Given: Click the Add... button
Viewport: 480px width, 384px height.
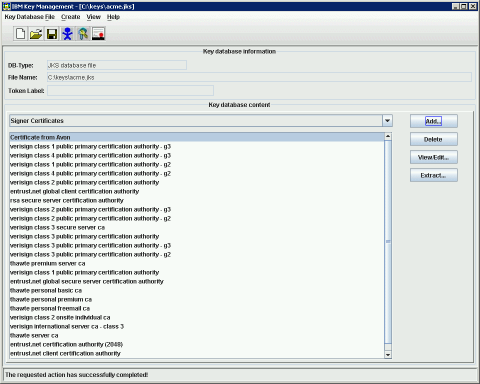Looking at the screenshot, I should point(434,121).
